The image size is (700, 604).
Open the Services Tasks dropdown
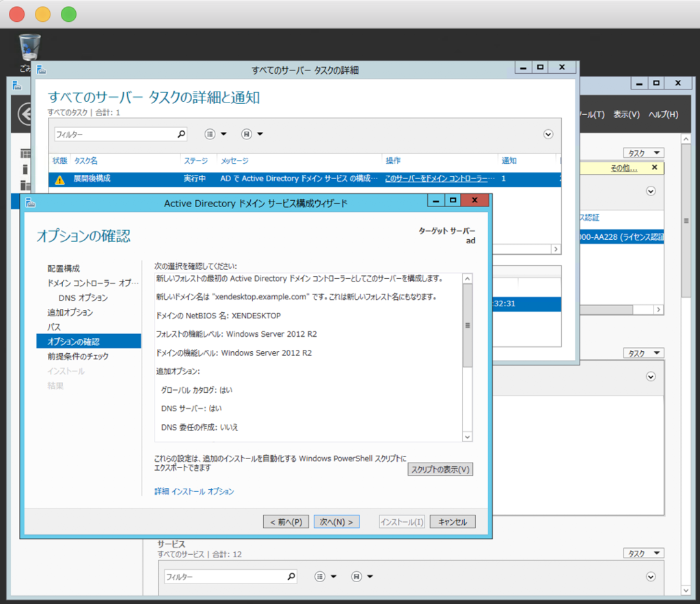coord(644,553)
